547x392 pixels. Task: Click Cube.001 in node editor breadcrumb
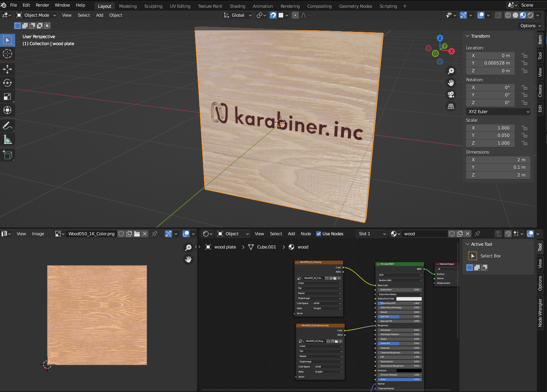tap(266, 247)
